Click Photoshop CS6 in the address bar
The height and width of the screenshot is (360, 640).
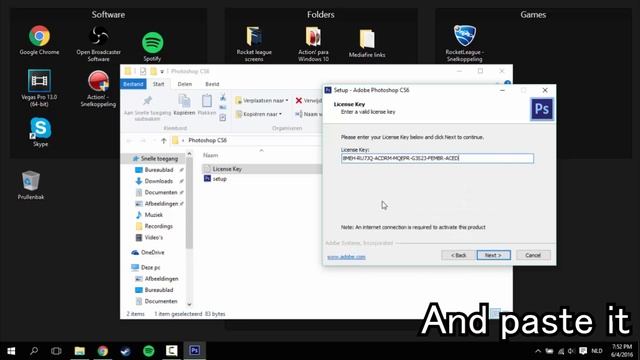pos(207,140)
